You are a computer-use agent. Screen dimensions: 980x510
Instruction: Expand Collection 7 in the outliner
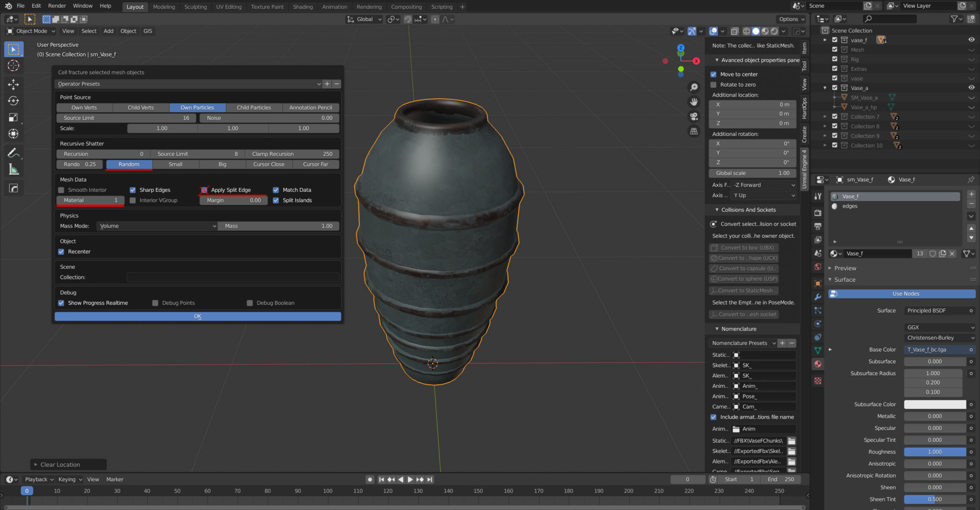tap(826, 116)
